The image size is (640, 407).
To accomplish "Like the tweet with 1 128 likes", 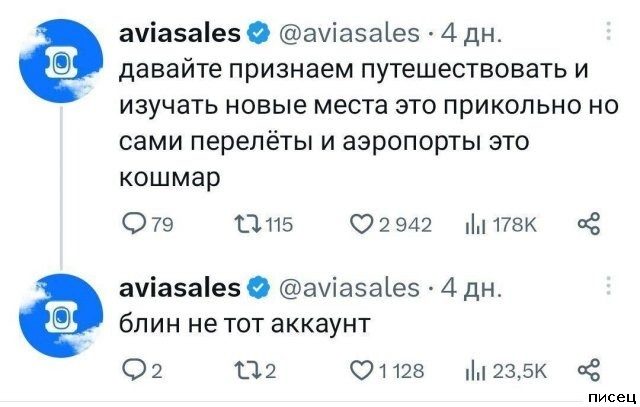I will click(x=359, y=373).
